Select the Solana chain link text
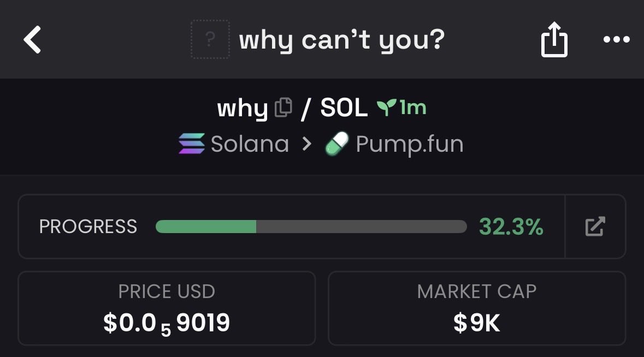 [250, 144]
